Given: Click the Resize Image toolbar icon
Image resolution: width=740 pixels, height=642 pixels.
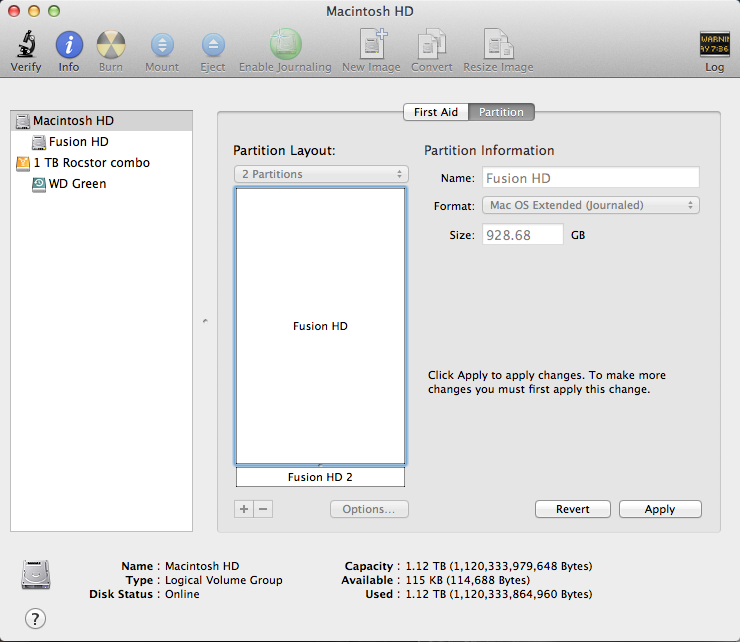Looking at the screenshot, I should 498,44.
